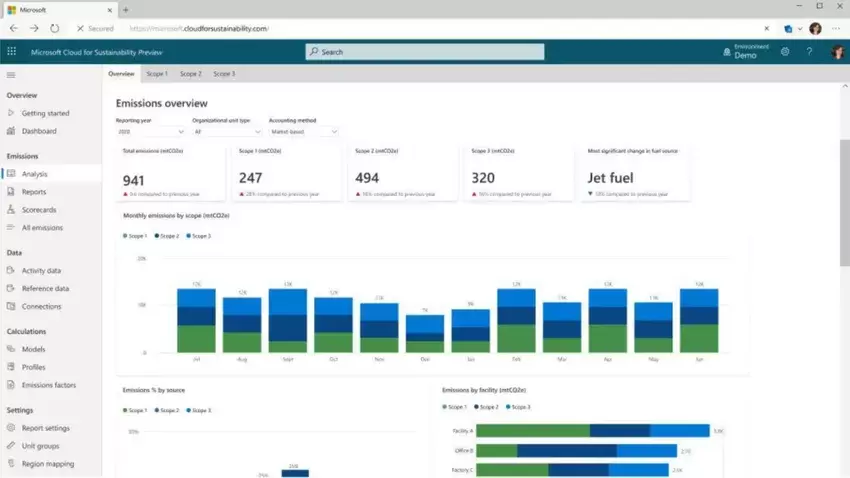850x478 pixels.
Task: Open the help question mark icon
Action: [x=809, y=51]
